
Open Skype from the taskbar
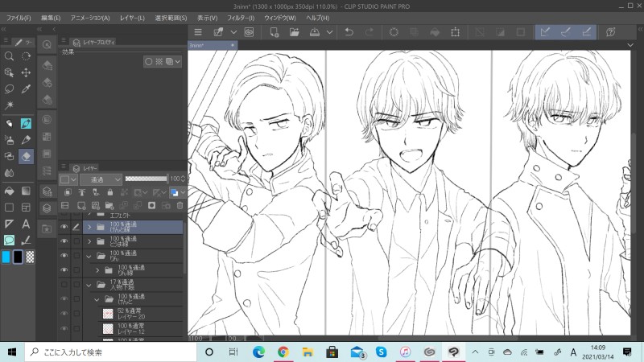(381, 352)
